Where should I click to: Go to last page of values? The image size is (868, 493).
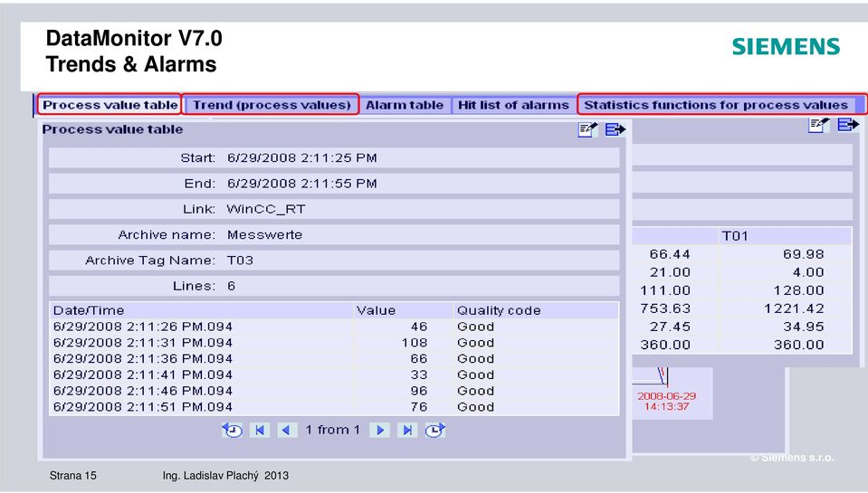[x=407, y=430]
